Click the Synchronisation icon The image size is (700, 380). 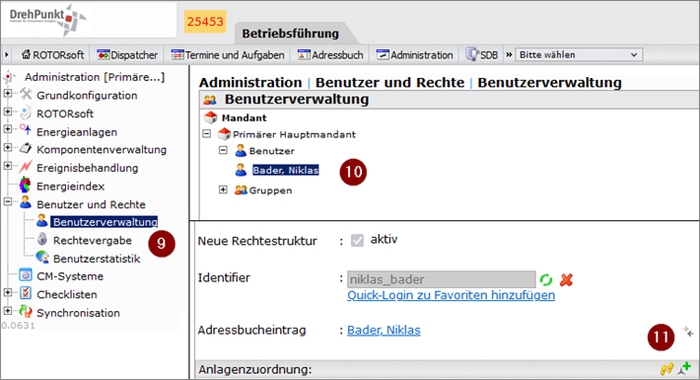26,311
